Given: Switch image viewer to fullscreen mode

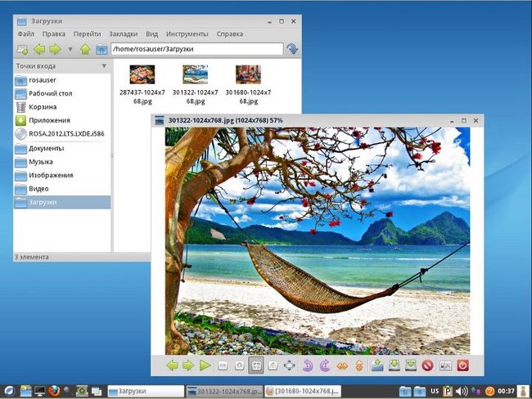Looking at the screenshot, I should click(x=290, y=365).
